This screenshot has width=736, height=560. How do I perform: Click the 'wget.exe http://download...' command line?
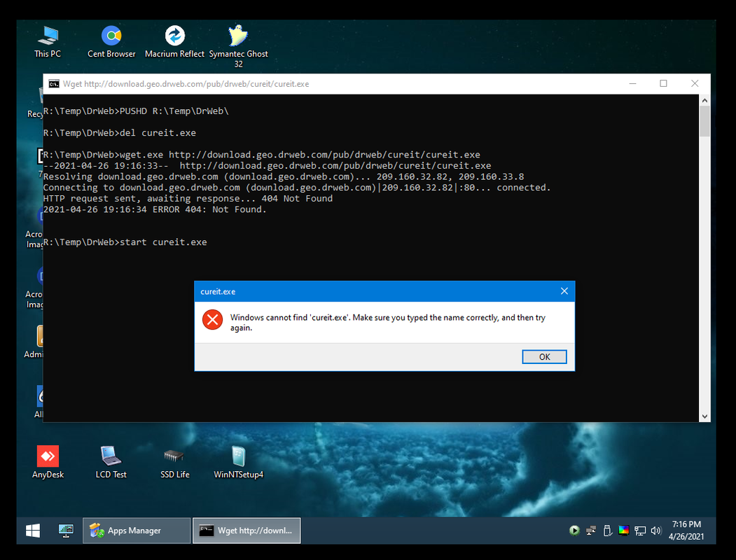click(x=261, y=155)
